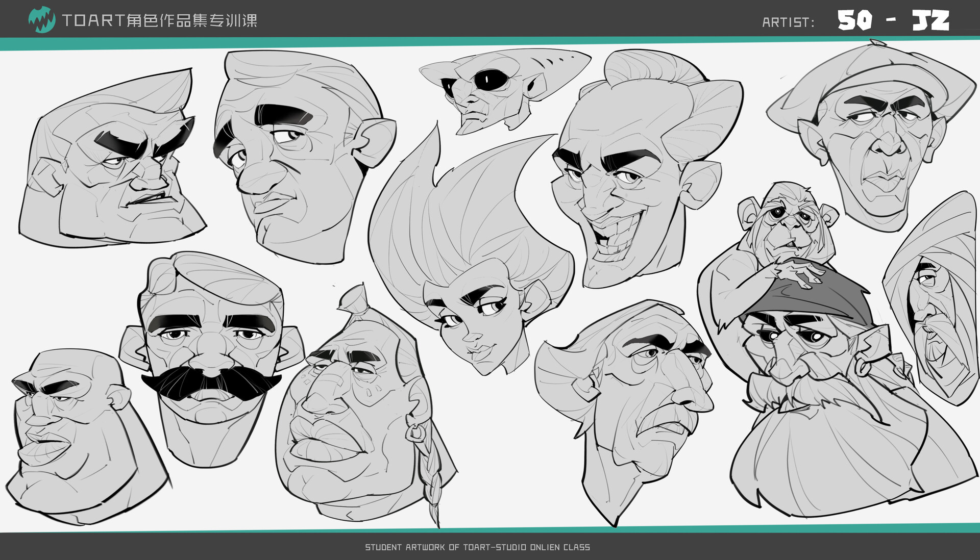The height and width of the screenshot is (560, 980).
Task: Click the TOART teal logo icon
Action: (41, 19)
